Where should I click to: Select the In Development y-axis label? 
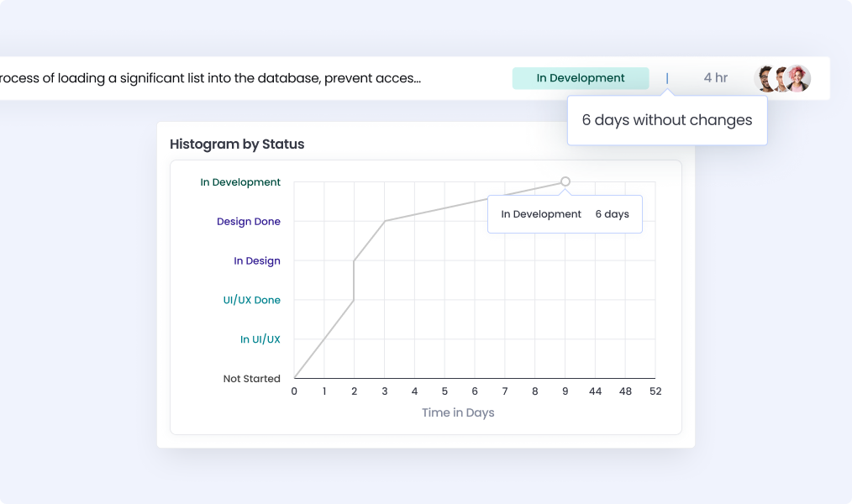(x=240, y=182)
